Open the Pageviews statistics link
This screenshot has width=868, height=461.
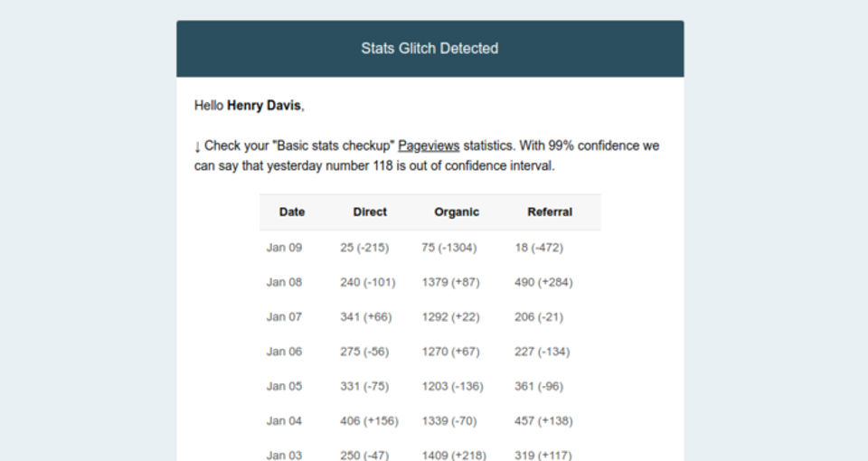pyautogui.click(x=429, y=146)
